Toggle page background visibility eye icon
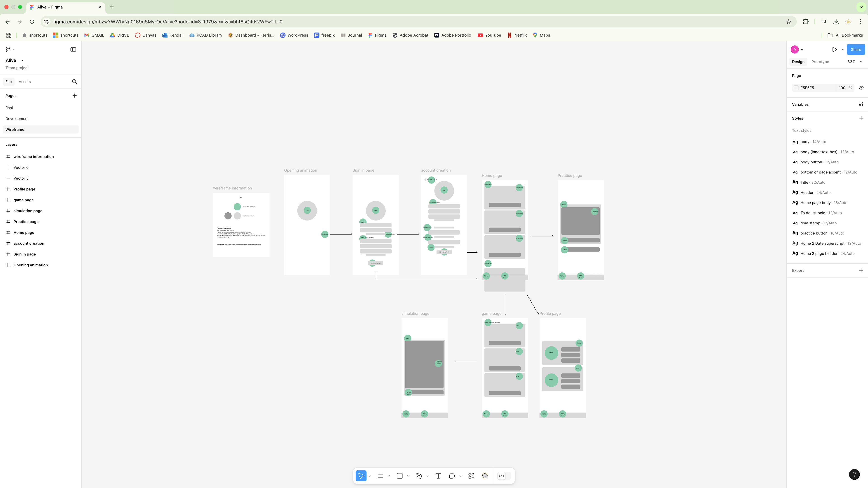 (x=861, y=88)
